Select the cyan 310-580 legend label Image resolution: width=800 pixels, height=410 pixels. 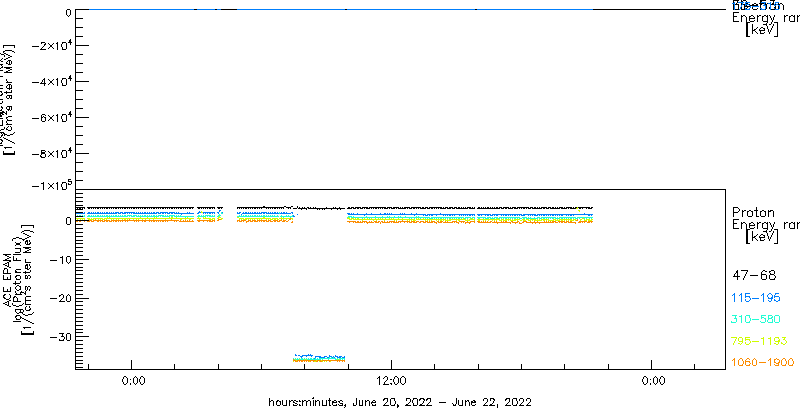click(x=756, y=320)
